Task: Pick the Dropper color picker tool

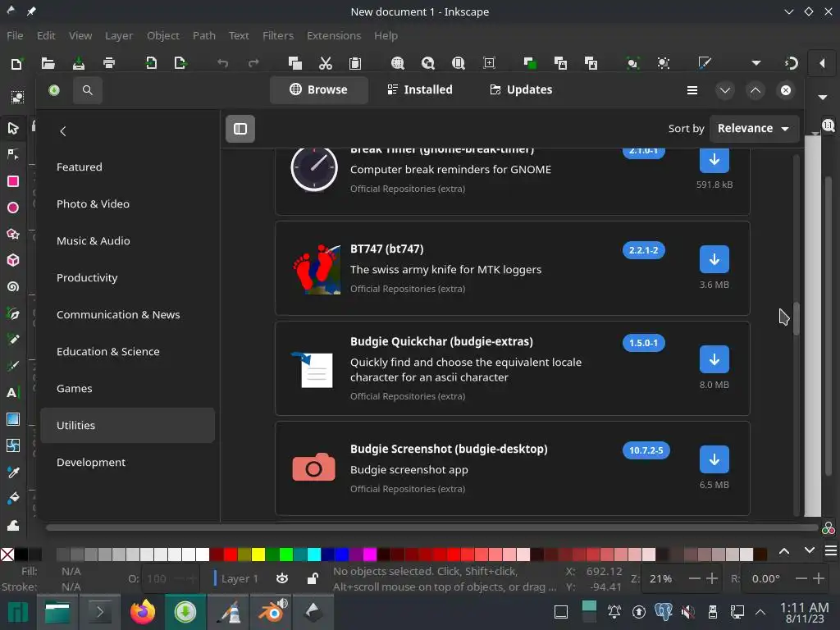Action: (13, 472)
